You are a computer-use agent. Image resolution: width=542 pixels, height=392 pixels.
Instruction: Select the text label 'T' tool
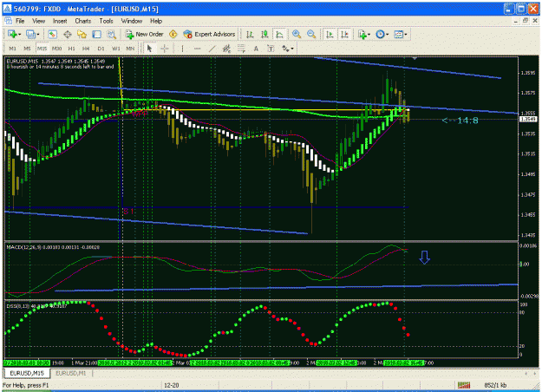tap(271, 49)
